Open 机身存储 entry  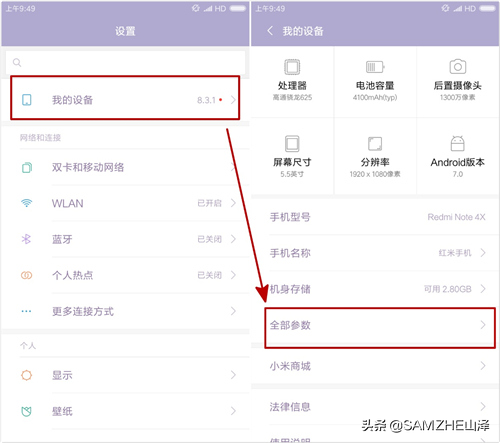[x=375, y=289]
